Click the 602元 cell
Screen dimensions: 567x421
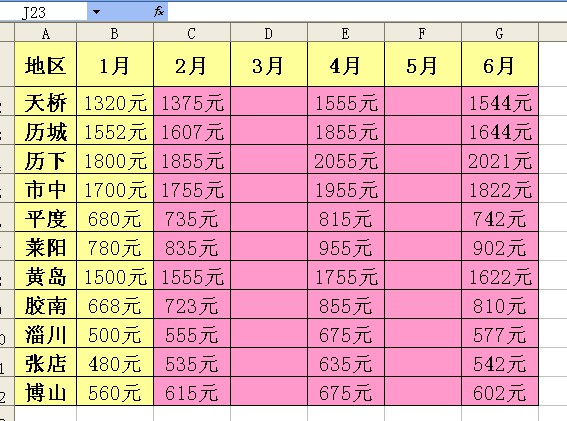pyautogui.click(x=500, y=391)
